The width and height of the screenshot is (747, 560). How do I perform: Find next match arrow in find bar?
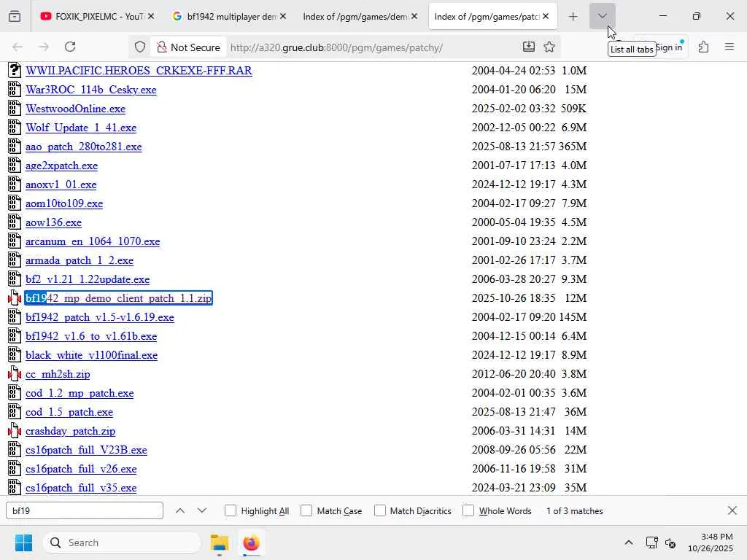point(202,511)
